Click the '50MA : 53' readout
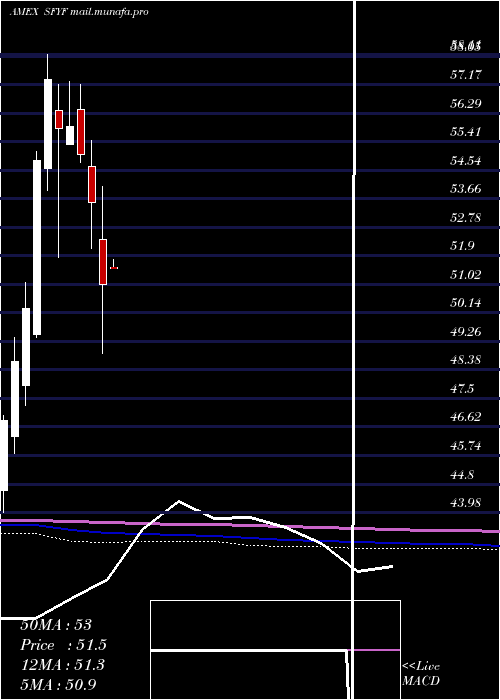 click(x=56, y=625)
